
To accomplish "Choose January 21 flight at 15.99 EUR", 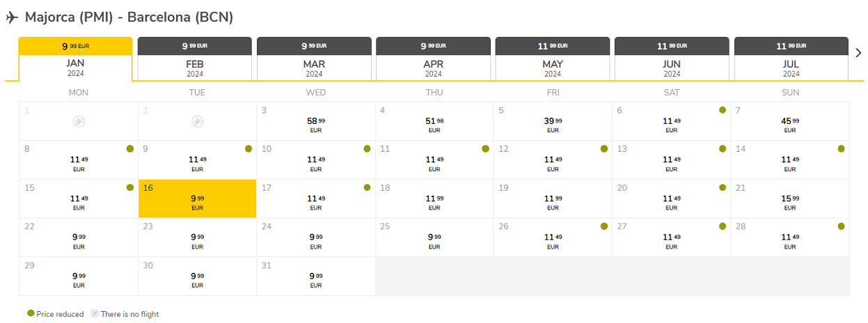I will (790, 198).
